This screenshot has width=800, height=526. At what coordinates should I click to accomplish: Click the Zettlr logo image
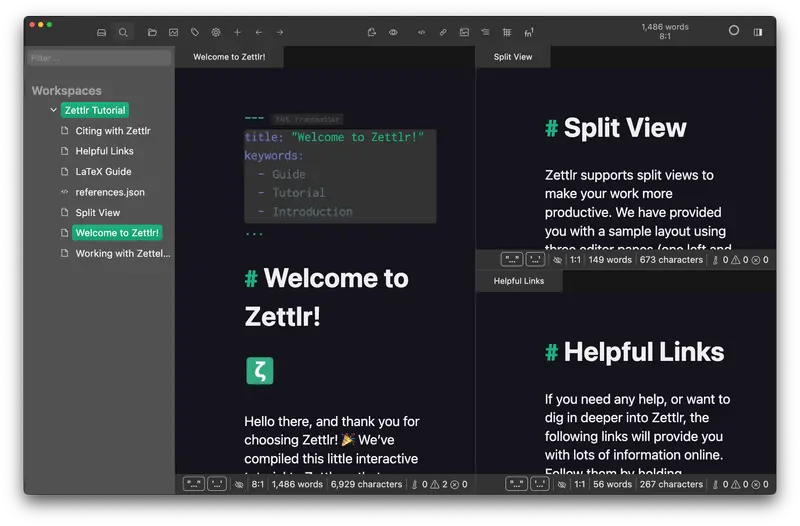260,370
